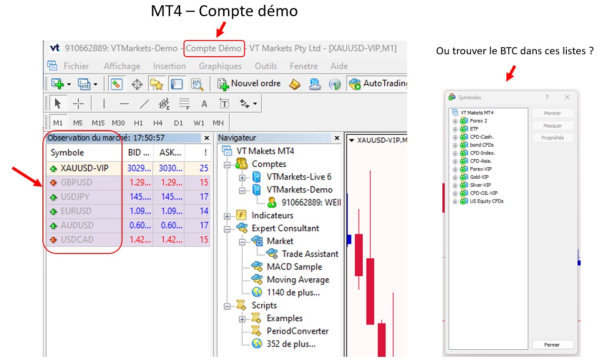Expand CFD-Cash. group in Symboles dialog
Screen dimensions: 604x364
click(455, 137)
